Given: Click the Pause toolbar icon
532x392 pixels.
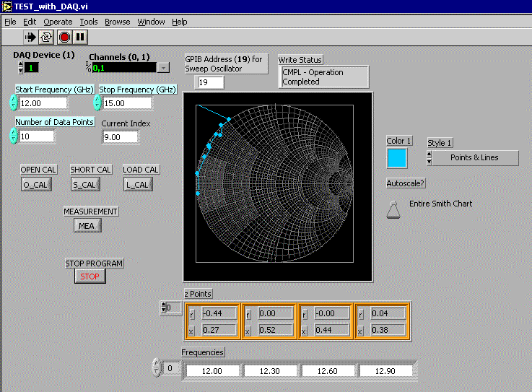Looking at the screenshot, I should click(x=80, y=36).
